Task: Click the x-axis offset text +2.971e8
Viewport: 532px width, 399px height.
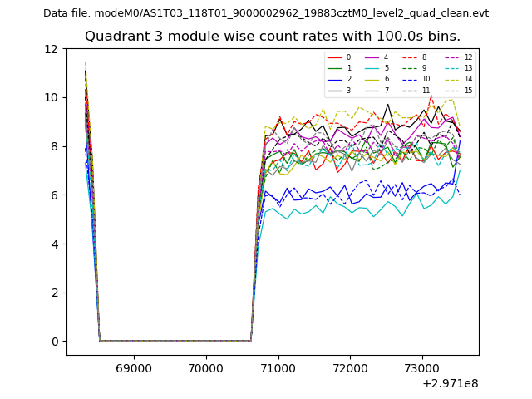Action: click(x=450, y=383)
